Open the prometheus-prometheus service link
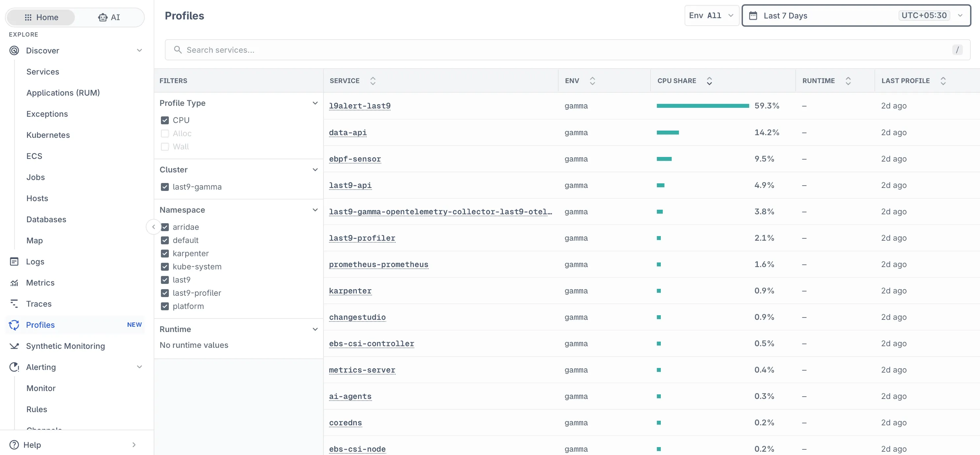980x455 pixels. [x=379, y=264]
